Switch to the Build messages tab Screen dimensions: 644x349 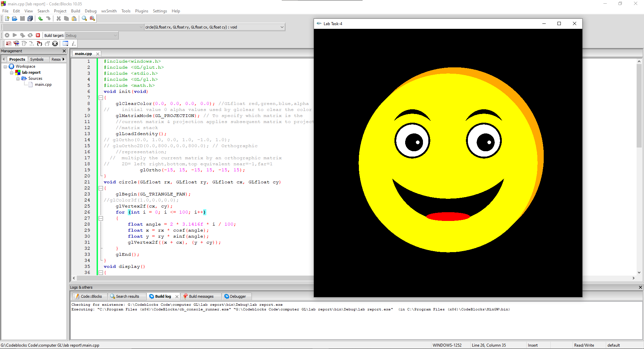tap(201, 296)
